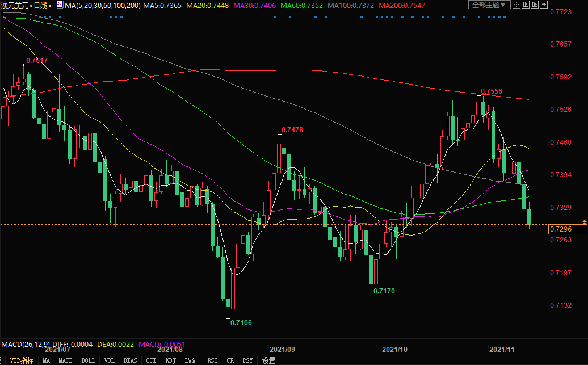Click the exit arrow icon at top right

pos(544,5)
